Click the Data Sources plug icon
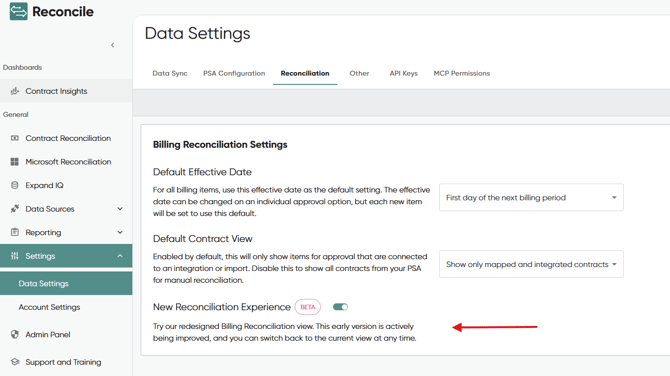670x376 pixels. pos(15,209)
